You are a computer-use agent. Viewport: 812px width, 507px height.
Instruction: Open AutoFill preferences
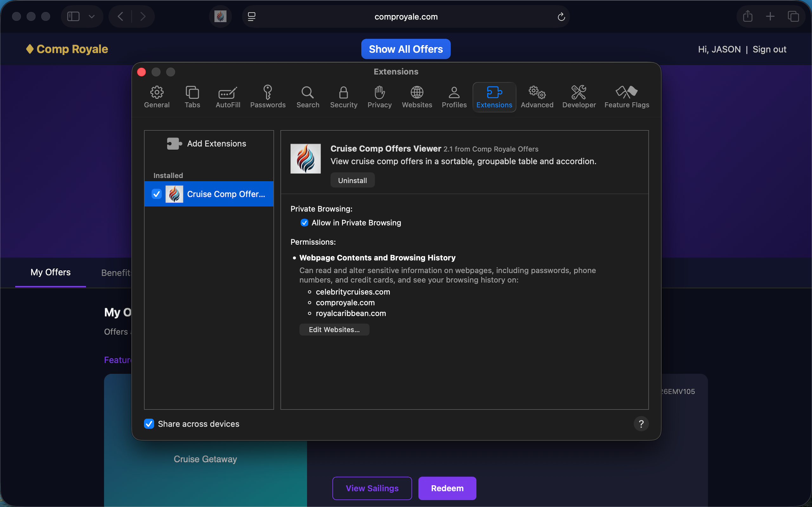point(227,97)
